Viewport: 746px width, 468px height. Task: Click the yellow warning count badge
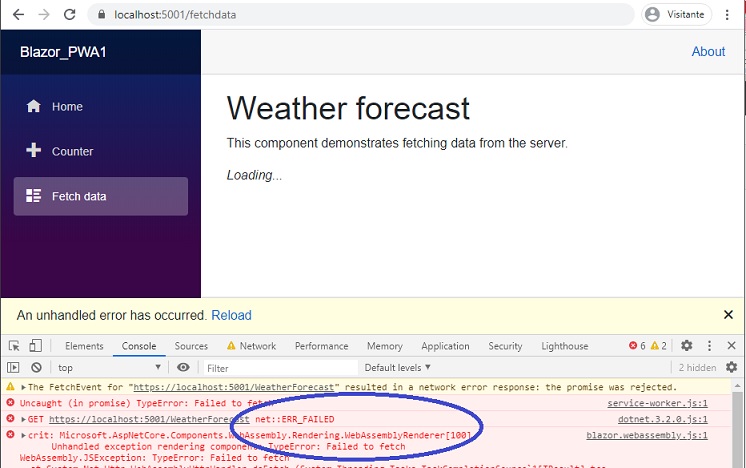pos(659,346)
